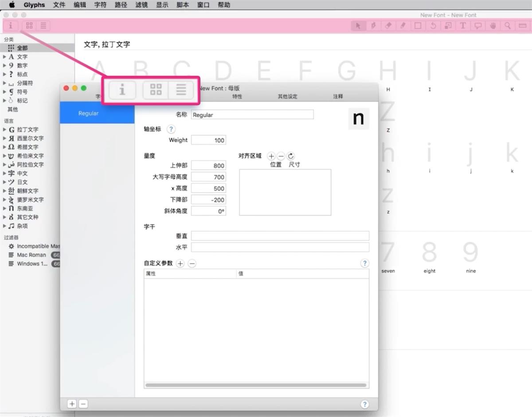This screenshot has width=532, height=417.
Task: Click inside the Weight value field
Action: coord(208,140)
